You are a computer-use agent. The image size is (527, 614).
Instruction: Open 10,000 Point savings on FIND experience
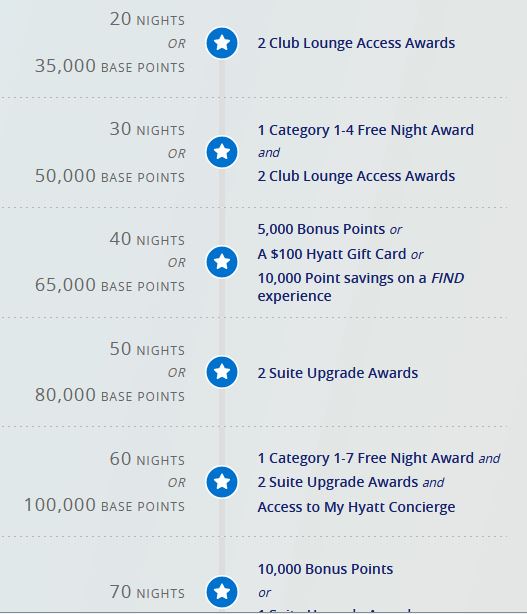[x=361, y=287]
